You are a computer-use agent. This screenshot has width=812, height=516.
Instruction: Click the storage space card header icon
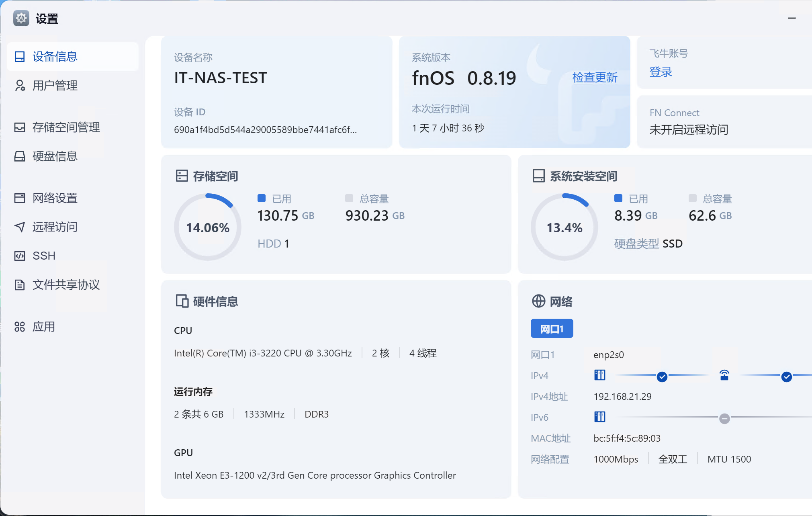tap(182, 176)
